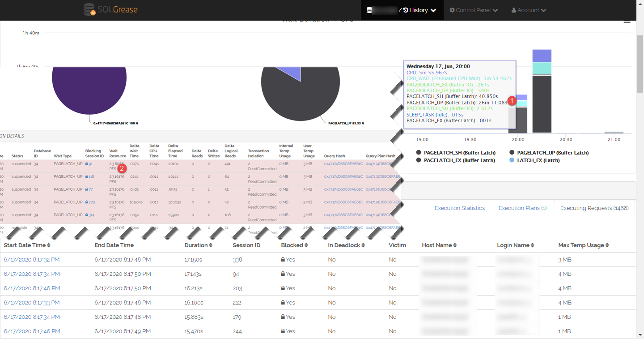Click the 10.904s delta wait time cell
This screenshot has height=339, width=644.
(136, 202)
